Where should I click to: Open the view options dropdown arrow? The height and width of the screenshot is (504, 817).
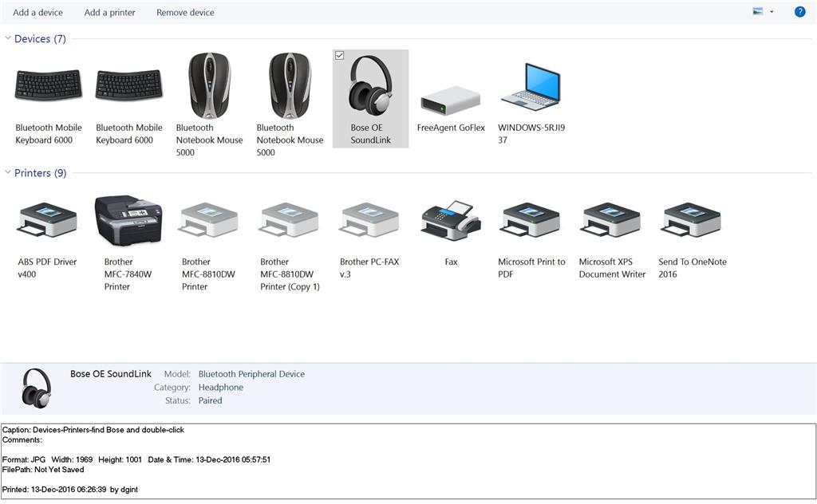point(772,12)
